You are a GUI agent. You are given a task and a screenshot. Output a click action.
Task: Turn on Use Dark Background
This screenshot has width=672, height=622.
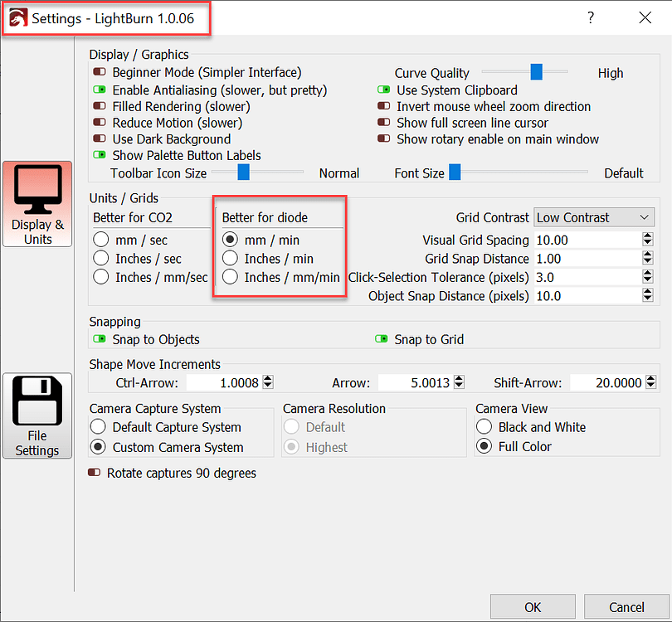(100, 139)
